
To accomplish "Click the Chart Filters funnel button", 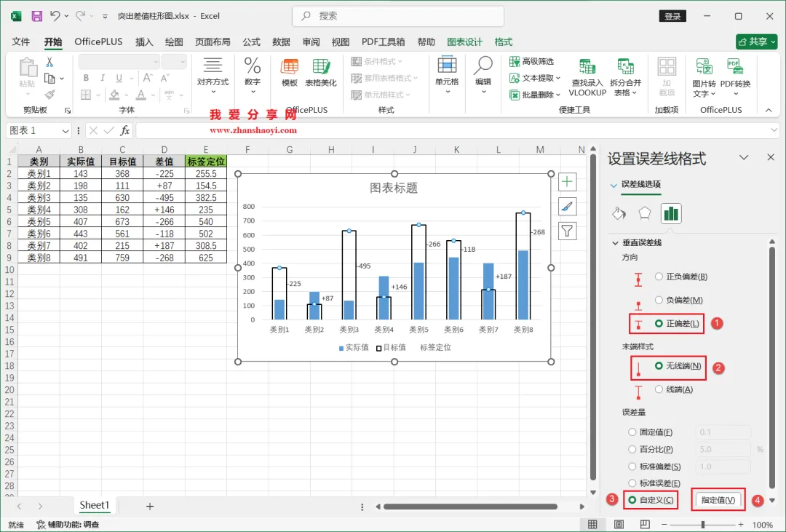I will [x=567, y=231].
